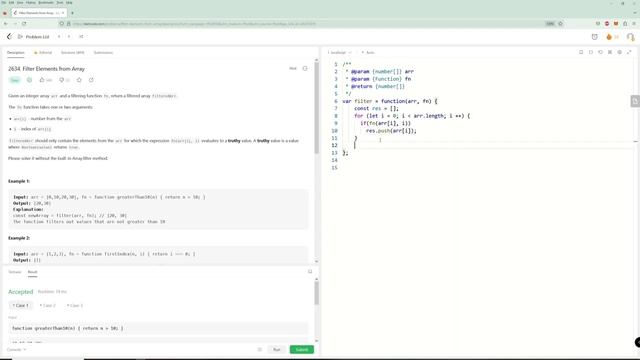Go to the next problem arrow
This screenshot has width=640, height=360.
[69, 37]
